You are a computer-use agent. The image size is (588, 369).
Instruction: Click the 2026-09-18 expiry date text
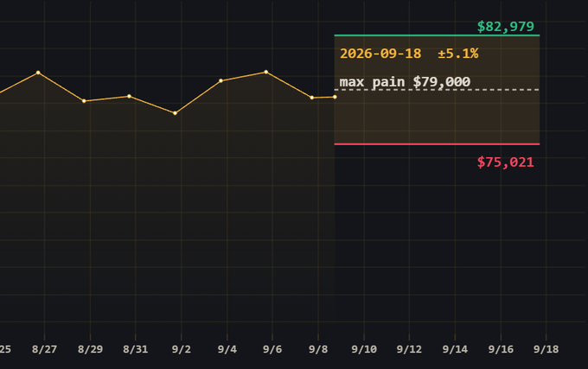click(380, 54)
